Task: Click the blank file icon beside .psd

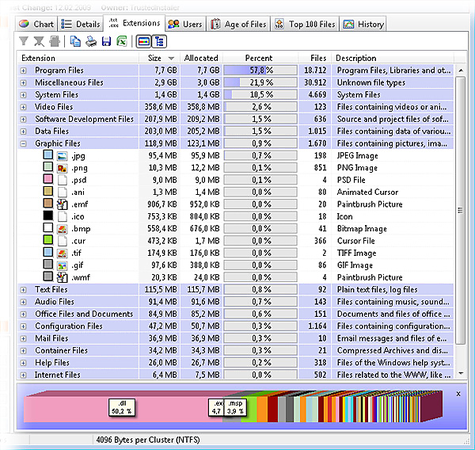Action: [62, 180]
